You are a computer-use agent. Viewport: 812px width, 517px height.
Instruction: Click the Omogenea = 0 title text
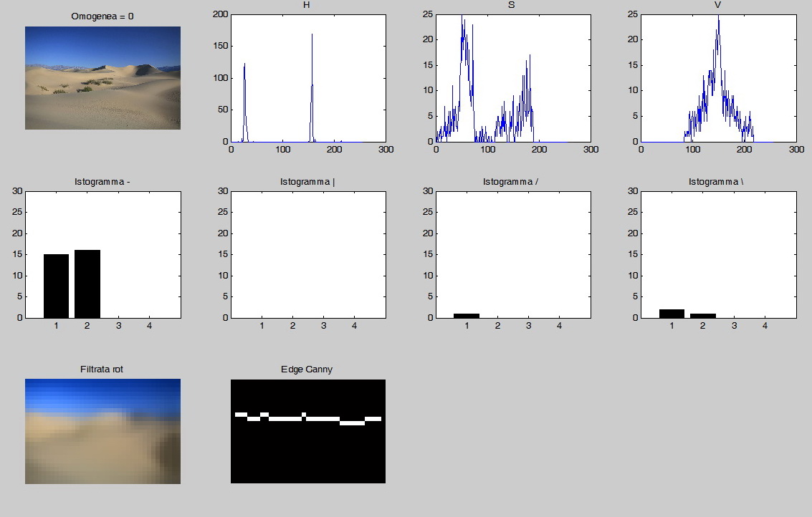coord(102,15)
